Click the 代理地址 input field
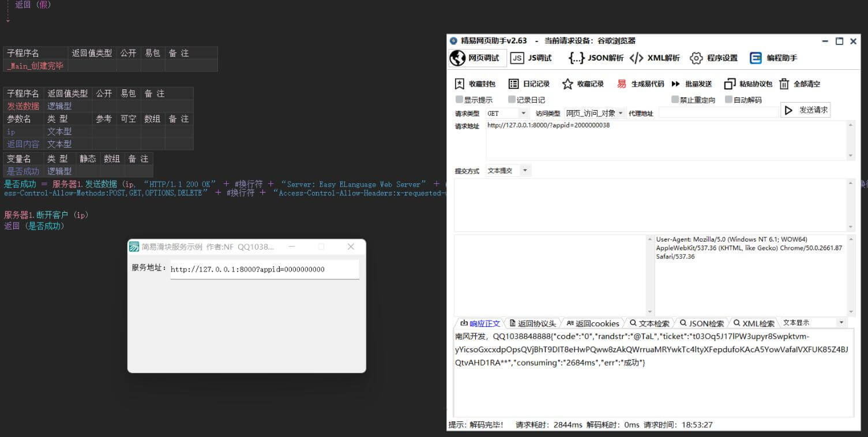The image size is (868, 437). point(718,113)
